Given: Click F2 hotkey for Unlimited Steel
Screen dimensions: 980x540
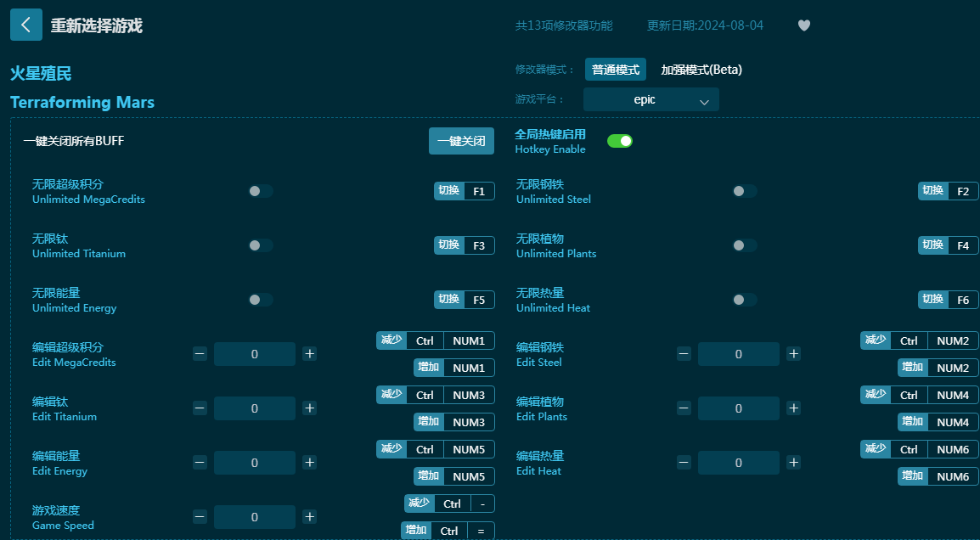Looking at the screenshot, I should 948,191.
